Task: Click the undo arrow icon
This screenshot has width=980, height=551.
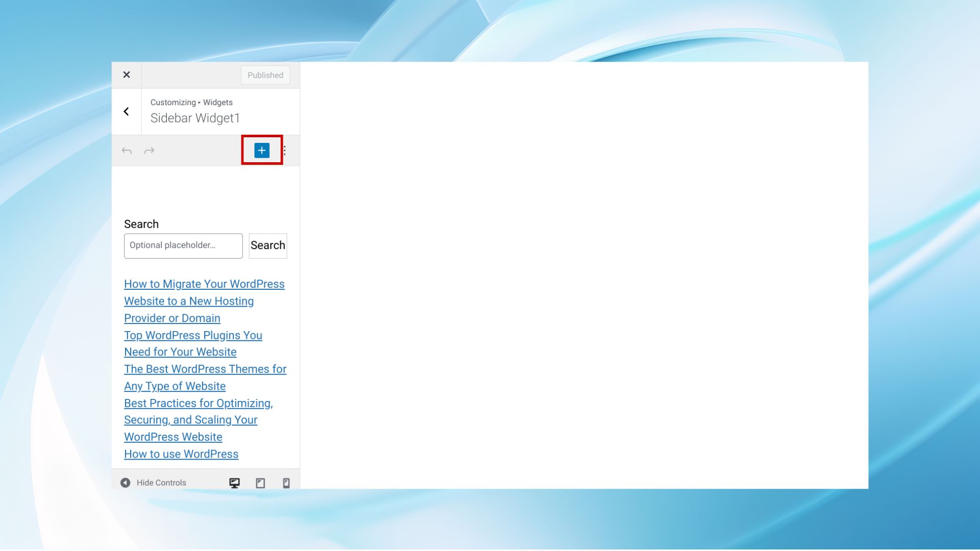Action: (x=127, y=151)
